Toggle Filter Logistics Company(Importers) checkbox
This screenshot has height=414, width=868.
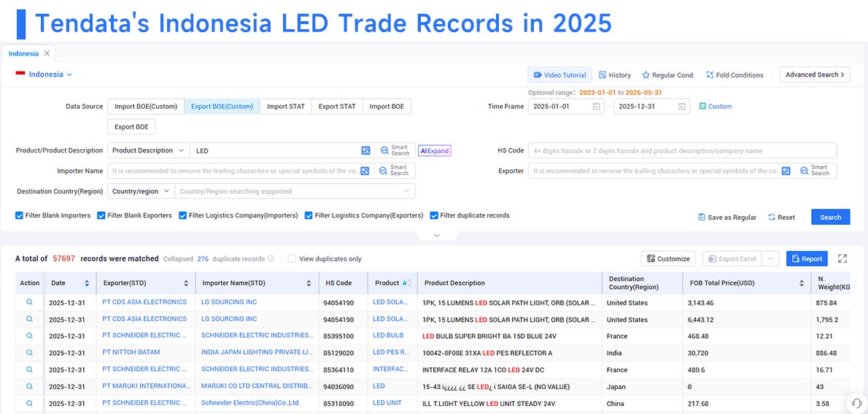[x=182, y=215]
